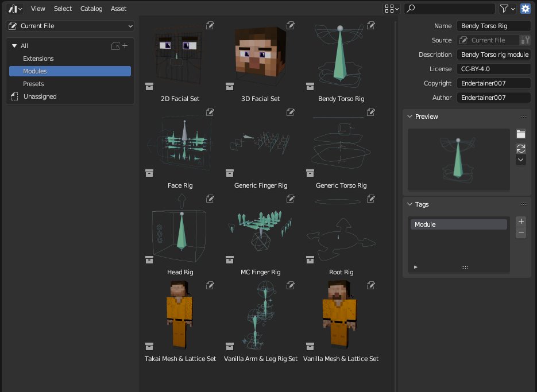This screenshot has height=392, width=537.
Task: Open the View menu
Action: tap(38, 9)
